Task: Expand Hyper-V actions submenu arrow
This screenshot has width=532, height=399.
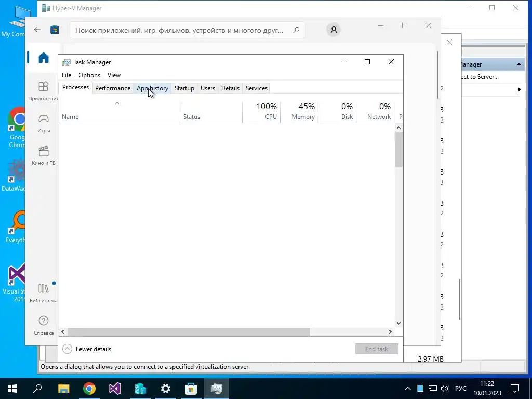Action: [519, 90]
